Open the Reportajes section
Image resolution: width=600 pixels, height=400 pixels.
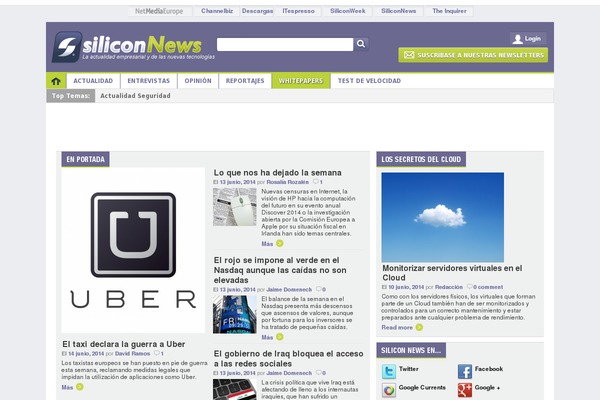point(245,81)
